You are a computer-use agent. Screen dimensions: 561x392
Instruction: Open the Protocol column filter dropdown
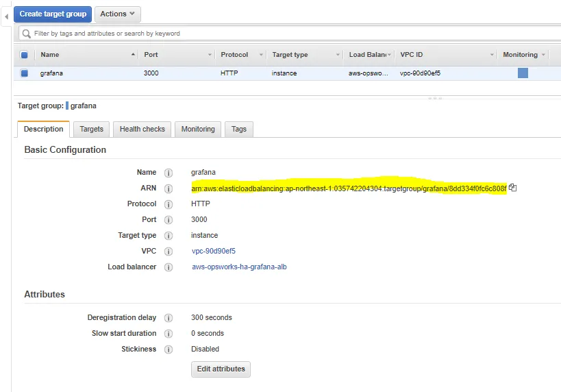(x=259, y=55)
